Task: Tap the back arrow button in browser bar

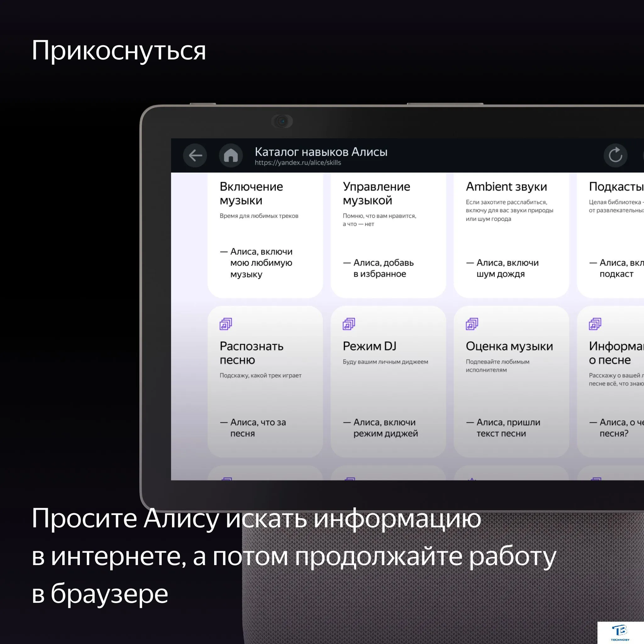Action: point(195,155)
